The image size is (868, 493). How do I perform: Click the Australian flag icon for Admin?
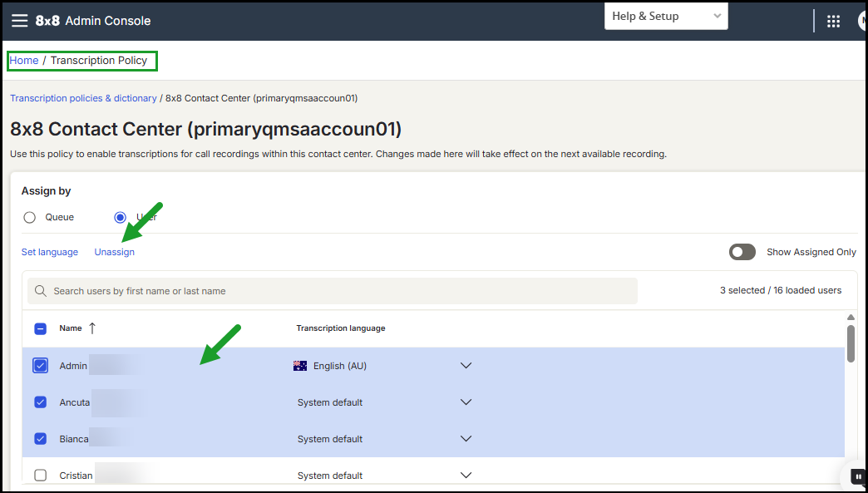[300, 366]
